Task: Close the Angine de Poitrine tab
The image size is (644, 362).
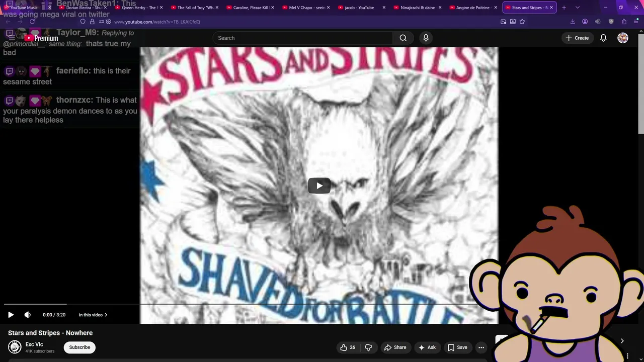Action: pos(496,8)
